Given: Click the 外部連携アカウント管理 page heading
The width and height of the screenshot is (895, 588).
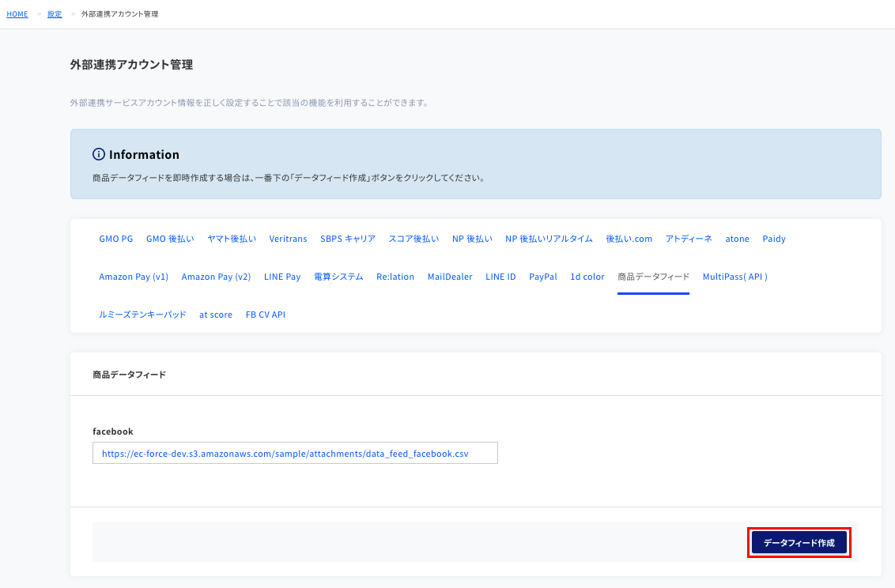Looking at the screenshot, I should [131, 65].
